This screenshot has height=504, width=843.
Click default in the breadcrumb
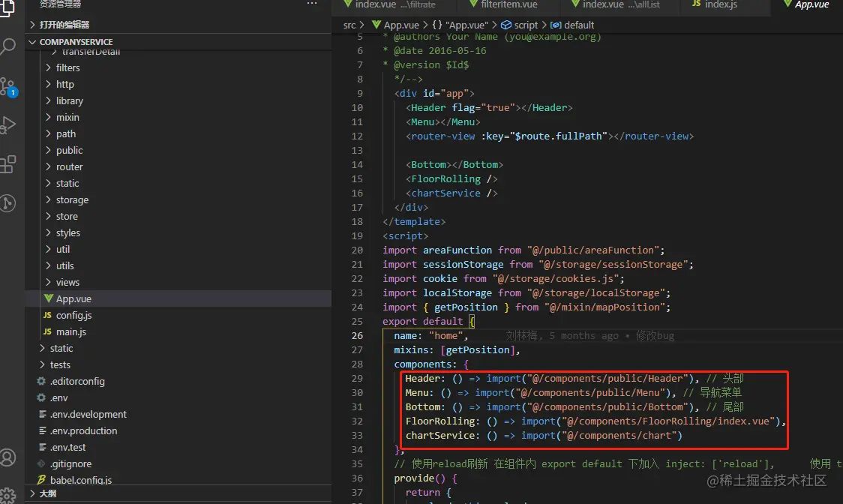pos(572,25)
